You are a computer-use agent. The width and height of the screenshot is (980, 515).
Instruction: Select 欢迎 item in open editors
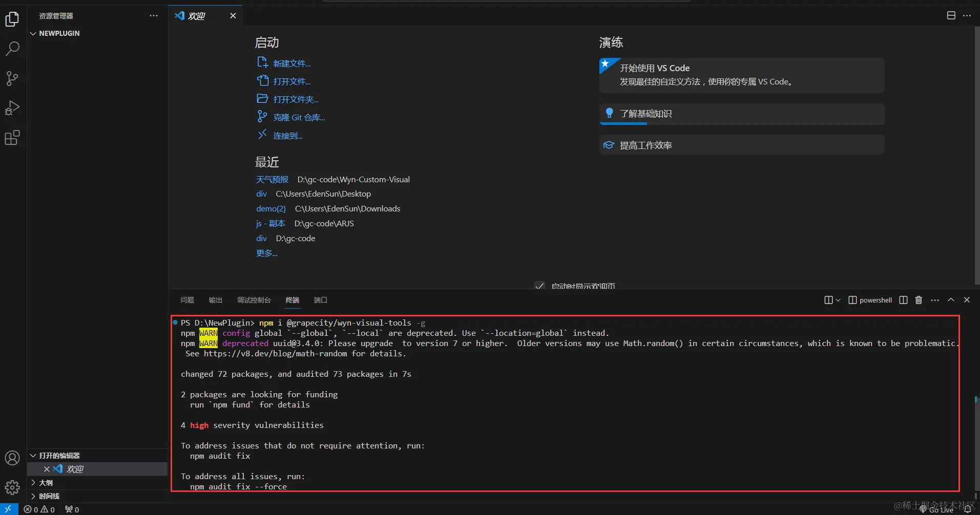(97, 469)
